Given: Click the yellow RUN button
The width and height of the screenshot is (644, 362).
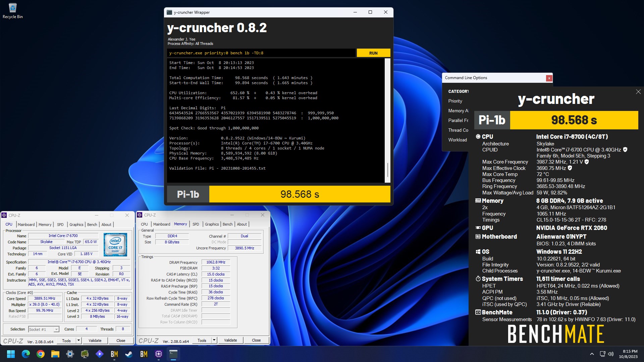Looking at the screenshot, I should [x=373, y=53].
